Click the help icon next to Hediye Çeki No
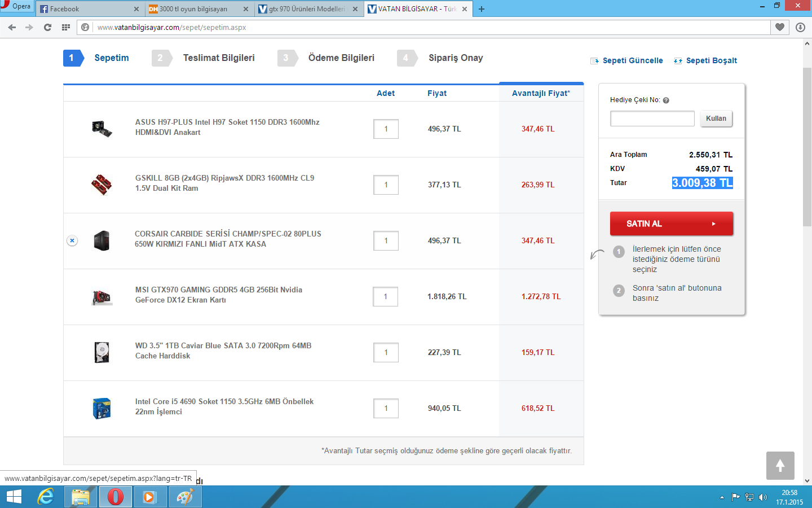The width and height of the screenshot is (812, 508). [666, 100]
